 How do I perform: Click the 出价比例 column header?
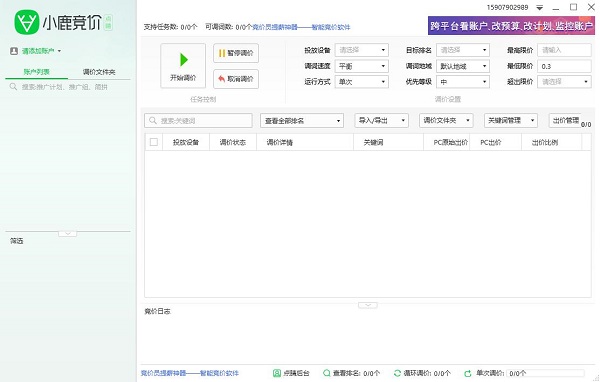tap(552, 142)
